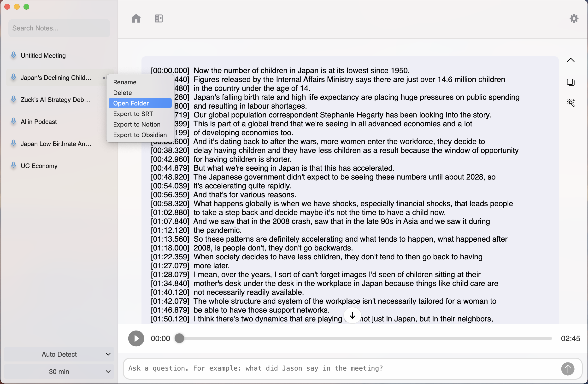The height and width of the screenshot is (384, 588).
Task: Click the home icon in toolbar
Action: tap(136, 18)
